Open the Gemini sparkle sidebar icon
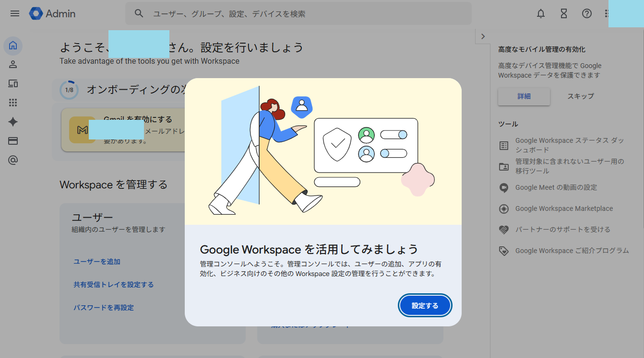Image resolution: width=644 pixels, height=358 pixels. [13, 122]
